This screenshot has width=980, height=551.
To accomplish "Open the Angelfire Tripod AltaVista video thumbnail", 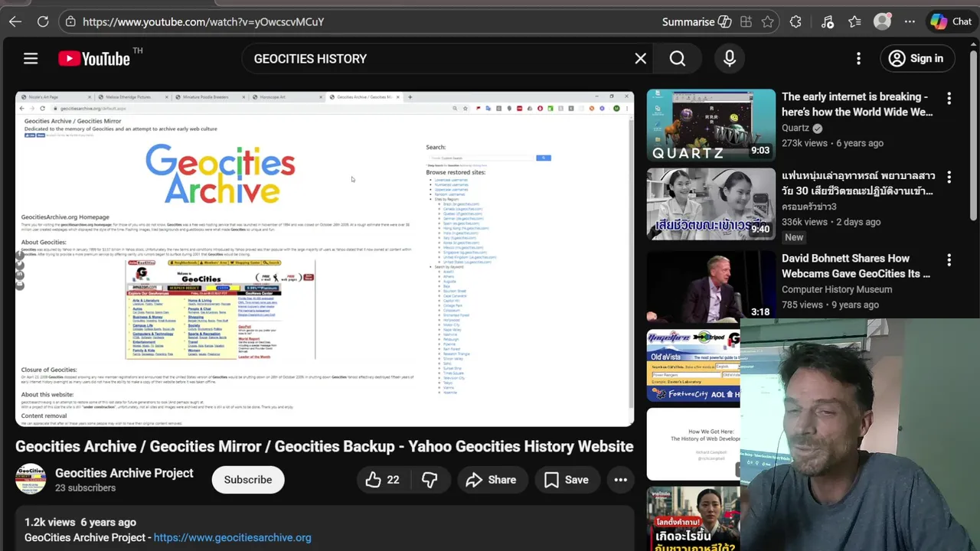I will (694, 365).
